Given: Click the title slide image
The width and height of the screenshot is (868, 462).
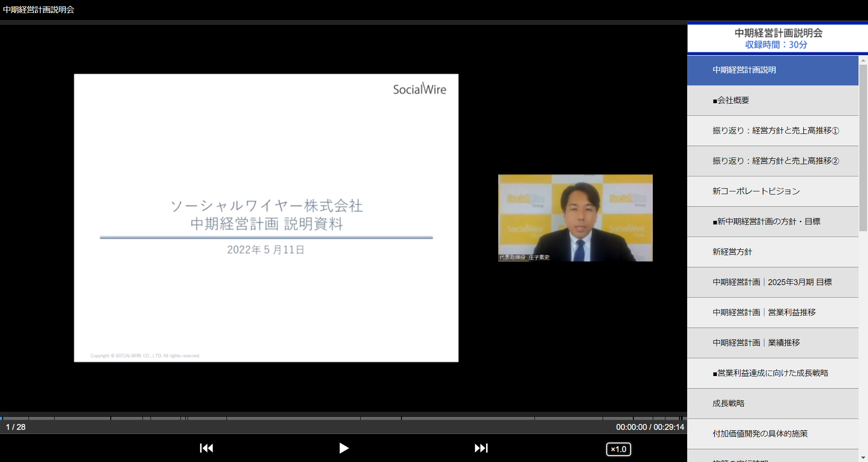Looking at the screenshot, I should 266,218.
